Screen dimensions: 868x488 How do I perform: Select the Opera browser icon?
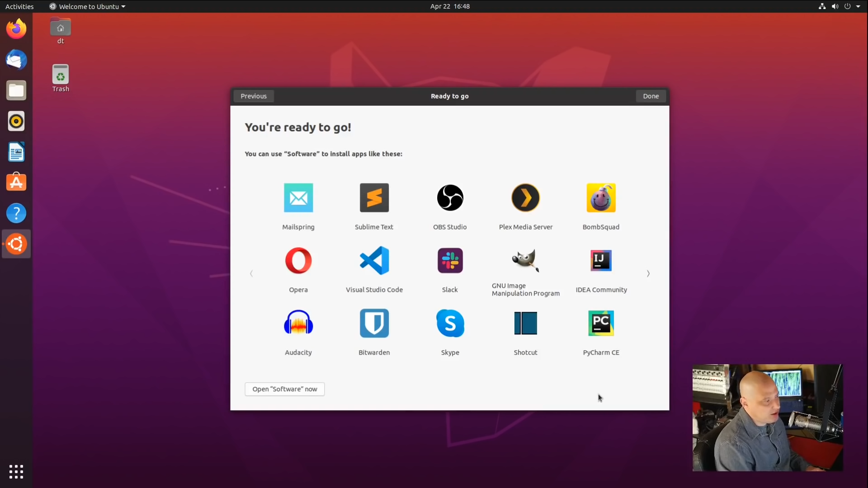[298, 260]
